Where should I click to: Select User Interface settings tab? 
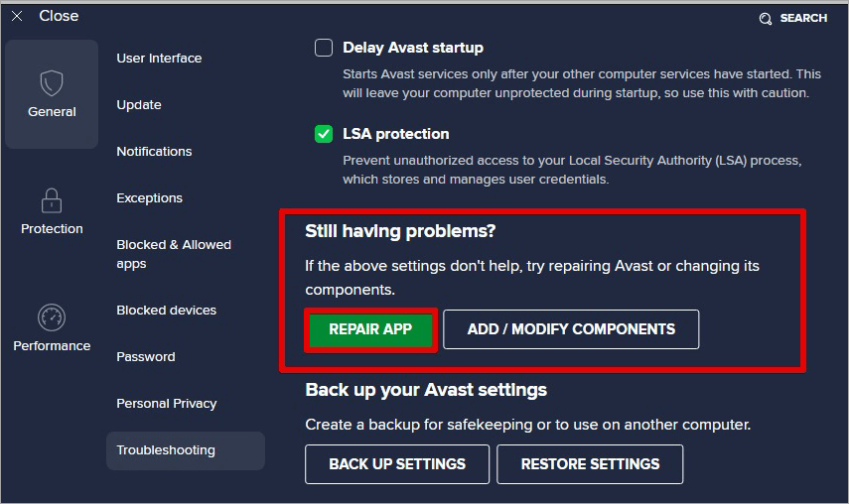(159, 59)
